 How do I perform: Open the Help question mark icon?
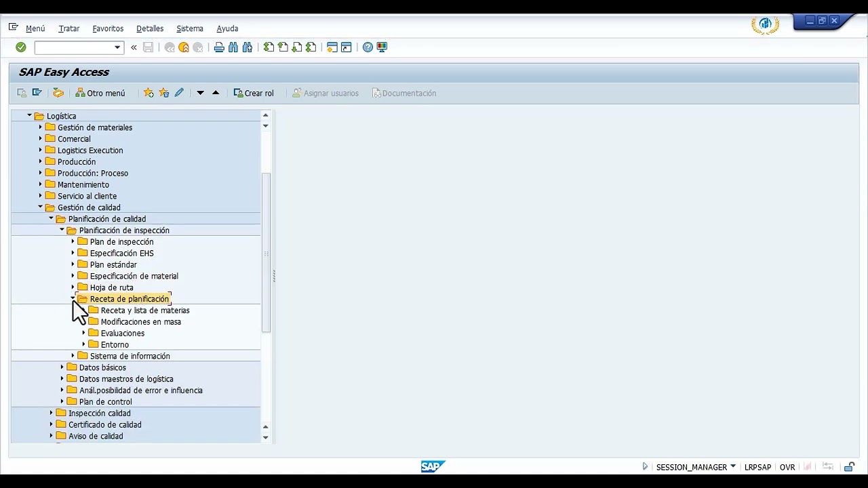click(368, 47)
